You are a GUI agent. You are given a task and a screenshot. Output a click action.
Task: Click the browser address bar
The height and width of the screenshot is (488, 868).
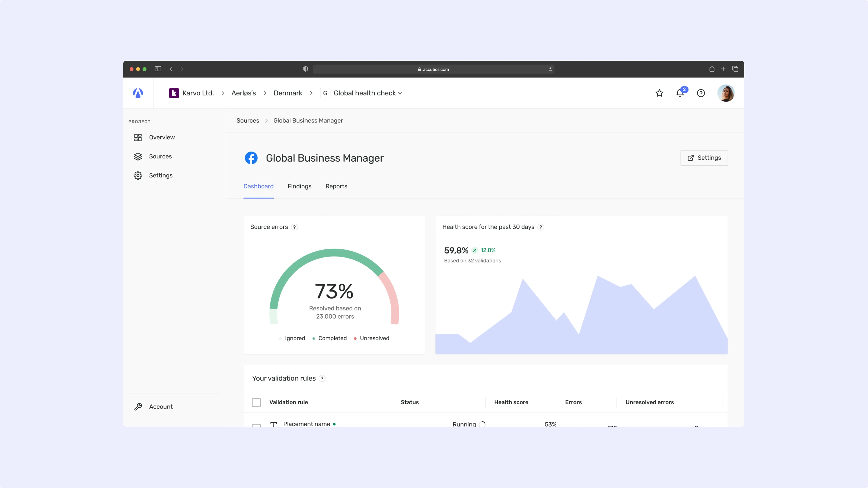click(433, 69)
